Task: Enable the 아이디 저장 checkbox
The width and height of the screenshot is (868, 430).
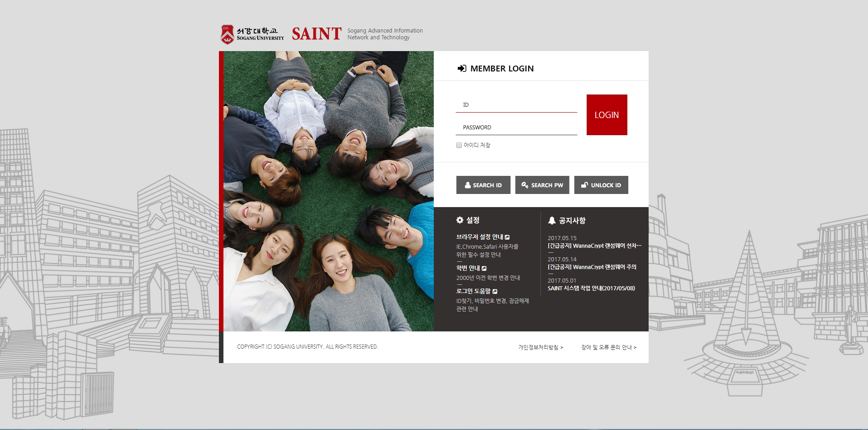Action: (459, 145)
